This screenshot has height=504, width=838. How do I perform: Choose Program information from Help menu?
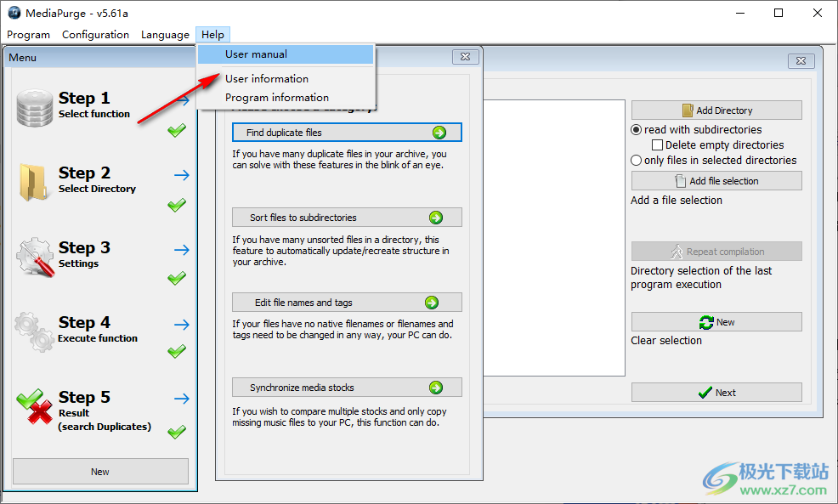pos(286,98)
